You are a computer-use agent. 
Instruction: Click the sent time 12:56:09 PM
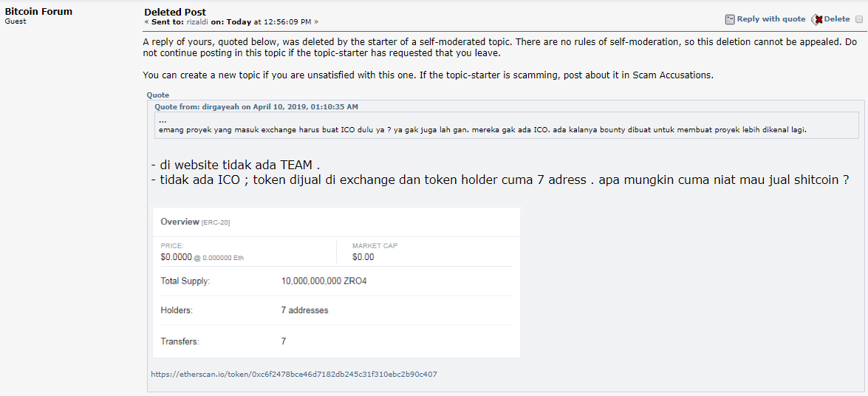[287, 22]
